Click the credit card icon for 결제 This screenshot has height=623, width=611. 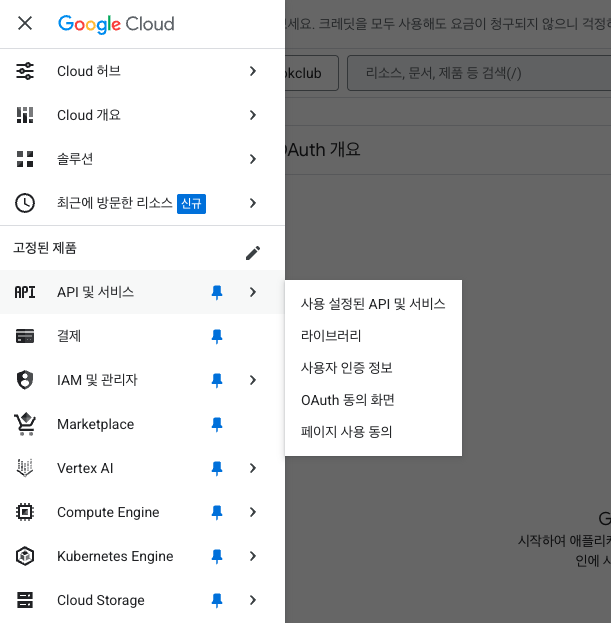(25, 336)
